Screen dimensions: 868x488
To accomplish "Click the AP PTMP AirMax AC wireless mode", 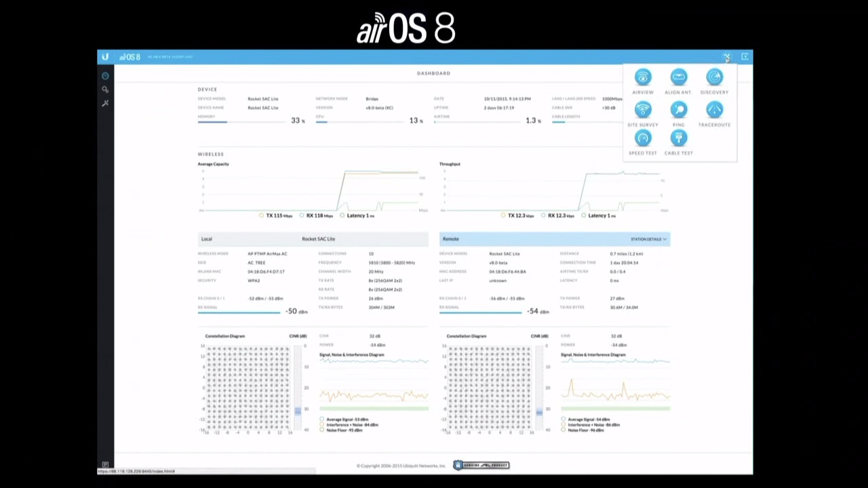I will pyautogui.click(x=267, y=253).
